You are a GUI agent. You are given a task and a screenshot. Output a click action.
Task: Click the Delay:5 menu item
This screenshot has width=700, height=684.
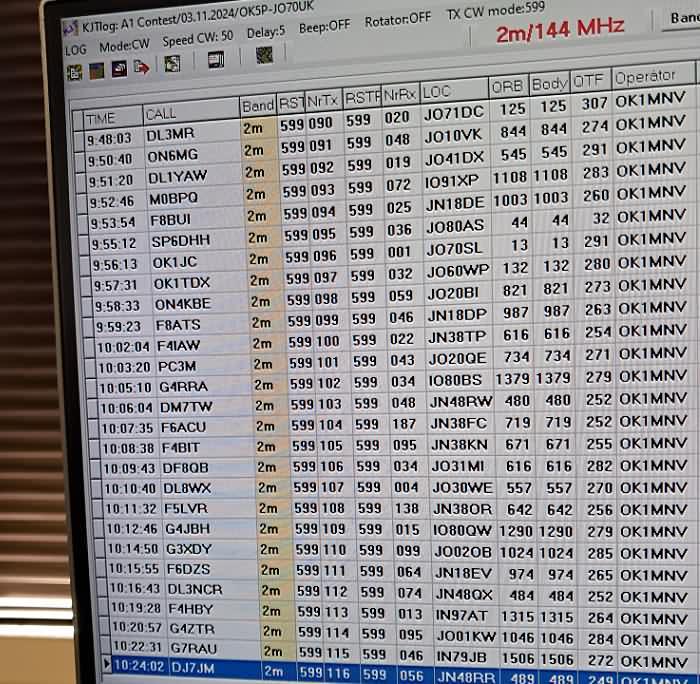(266, 33)
